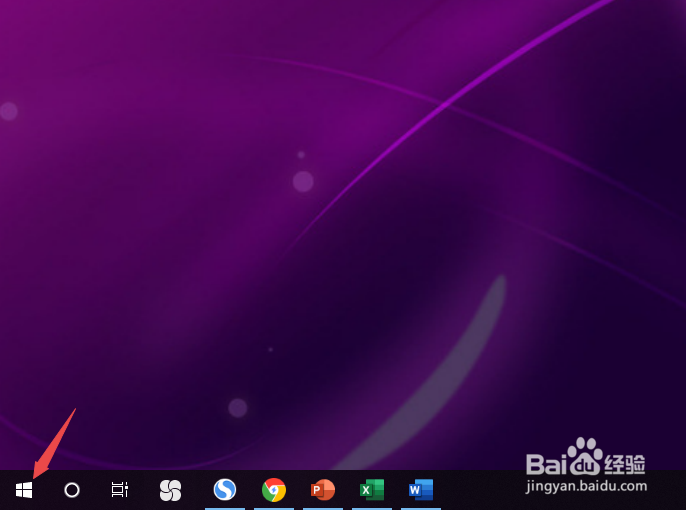This screenshot has height=510, width=686.
Task: Switch to PowerPoint on taskbar
Action: coord(323,489)
